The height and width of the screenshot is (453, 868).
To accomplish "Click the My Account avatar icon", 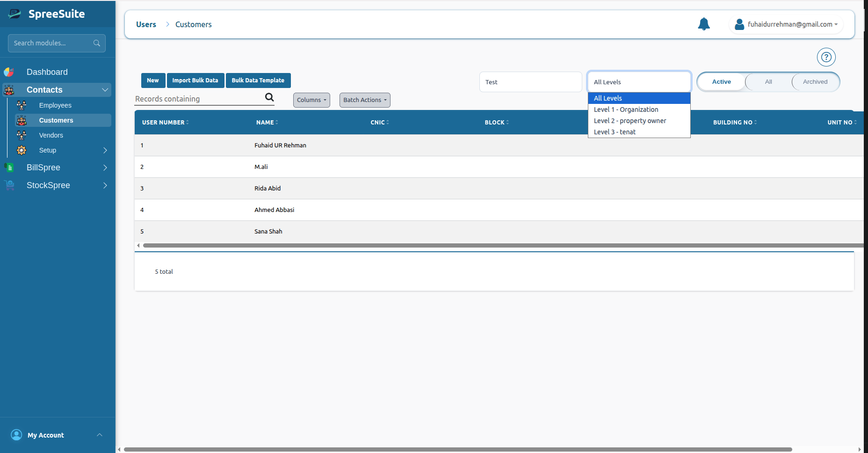I will [16, 435].
